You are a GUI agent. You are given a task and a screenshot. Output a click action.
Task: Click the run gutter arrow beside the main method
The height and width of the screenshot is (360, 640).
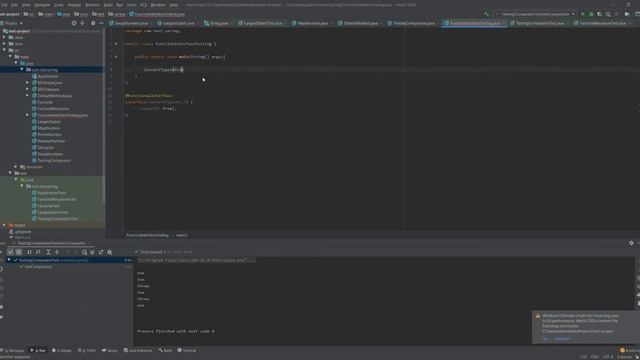click(116, 57)
